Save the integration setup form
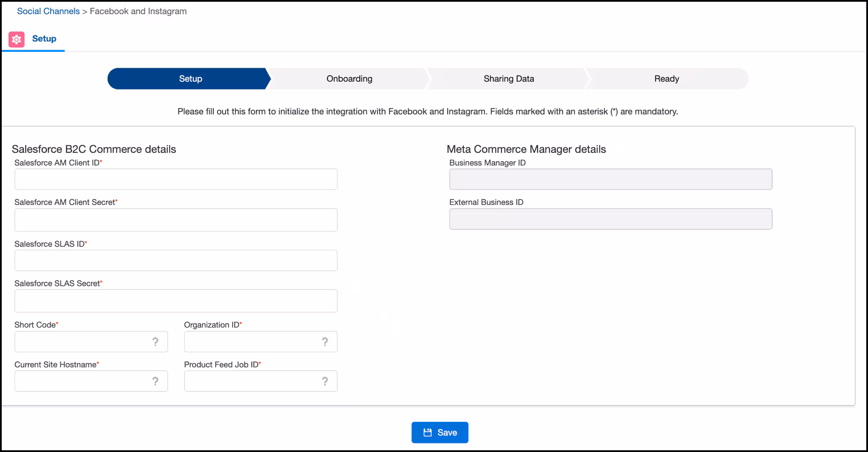 click(440, 433)
